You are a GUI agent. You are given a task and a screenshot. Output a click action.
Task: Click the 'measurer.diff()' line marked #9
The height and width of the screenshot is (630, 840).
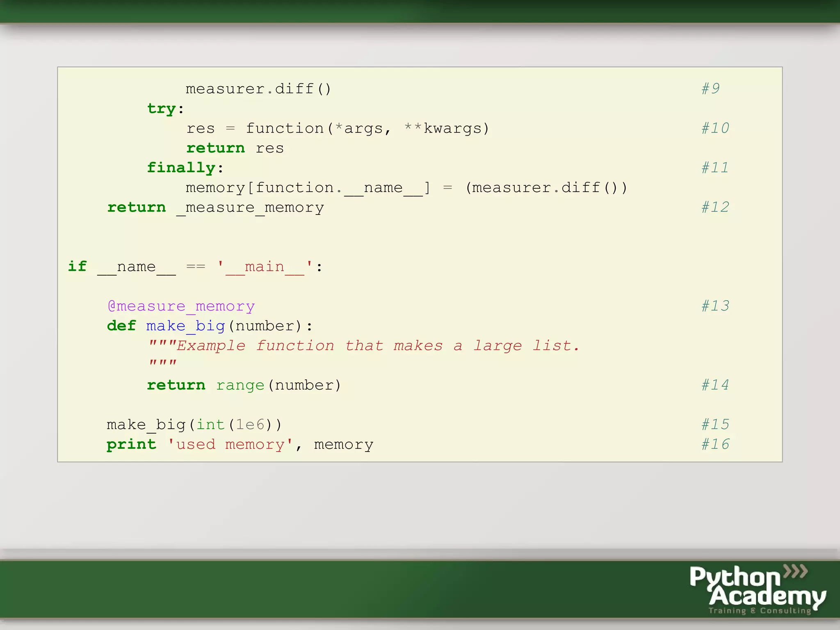pyautogui.click(x=258, y=89)
